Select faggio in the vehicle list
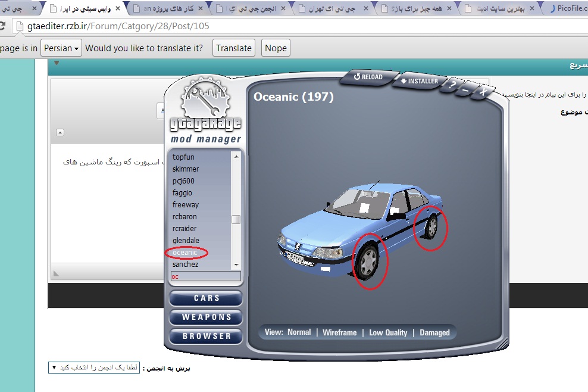 point(182,192)
